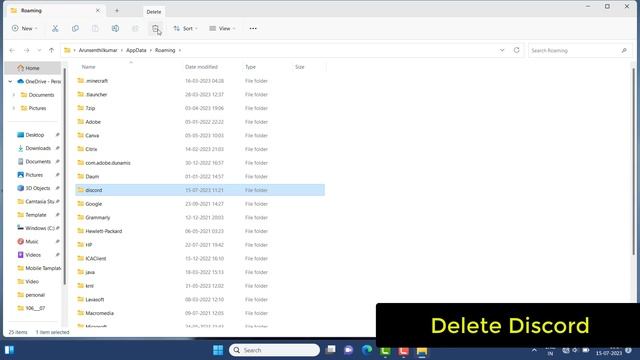Viewport: 640px width, 360px height.
Task: Select the Macromedia folder
Action: (x=99, y=313)
